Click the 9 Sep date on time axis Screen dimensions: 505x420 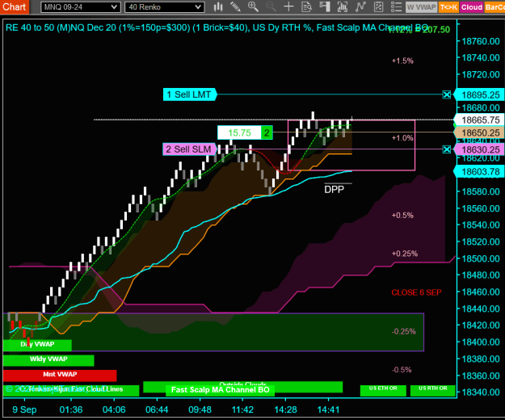[24, 409]
